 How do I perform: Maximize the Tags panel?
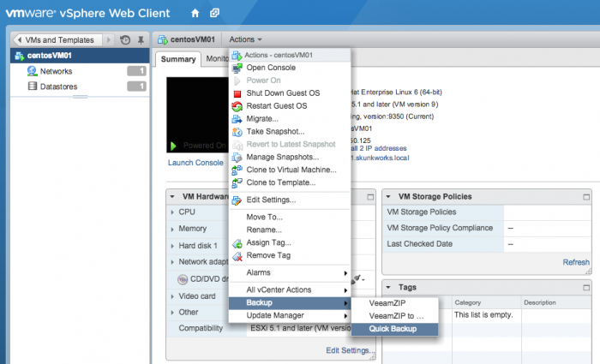coord(586,288)
